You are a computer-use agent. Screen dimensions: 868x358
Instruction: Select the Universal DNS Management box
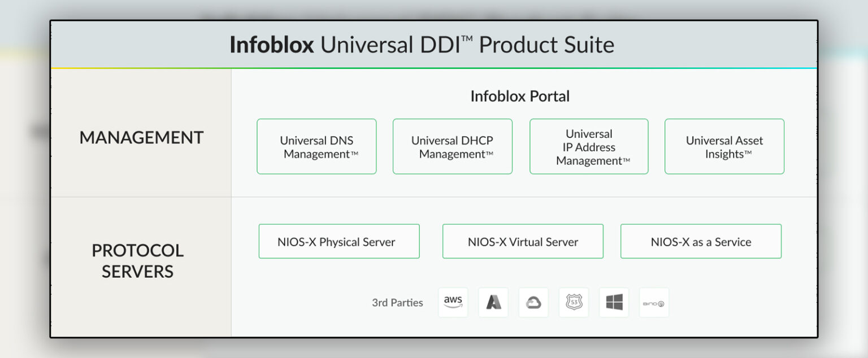pyautogui.click(x=316, y=146)
